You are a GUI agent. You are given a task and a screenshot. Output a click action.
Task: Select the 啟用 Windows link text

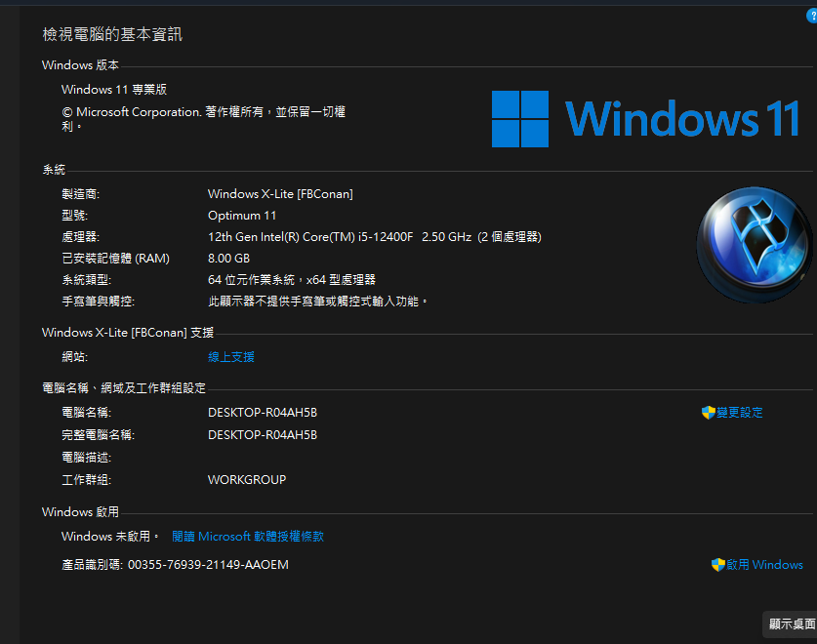(764, 565)
